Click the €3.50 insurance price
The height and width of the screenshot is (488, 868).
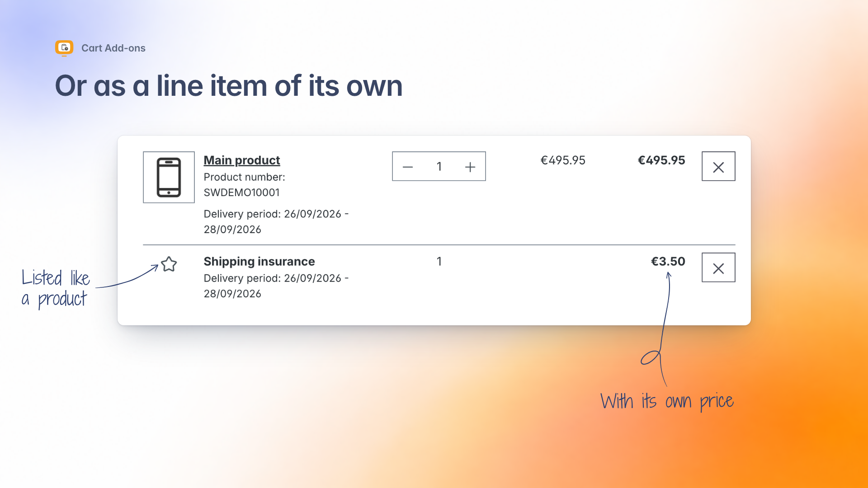pyautogui.click(x=668, y=262)
